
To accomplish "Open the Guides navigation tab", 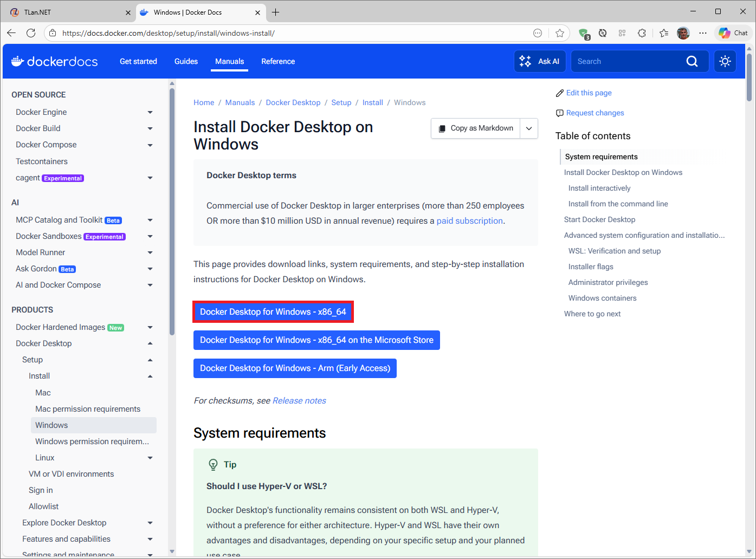I will point(186,61).
